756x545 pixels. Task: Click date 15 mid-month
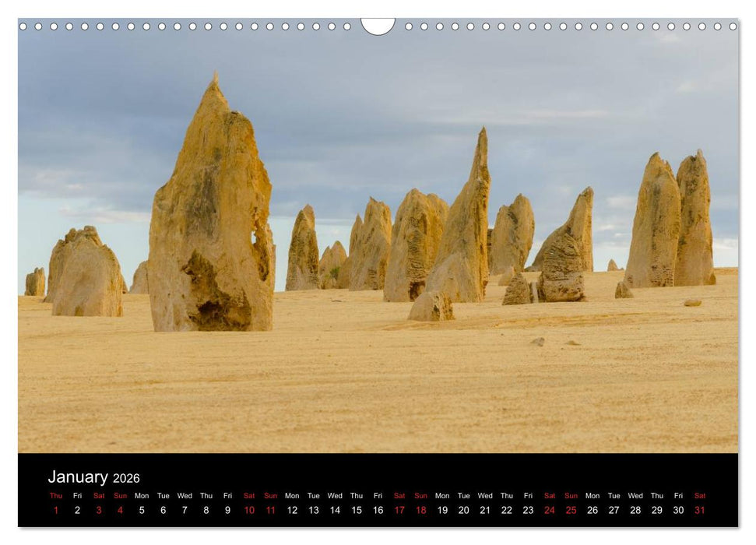coord(357,509)
